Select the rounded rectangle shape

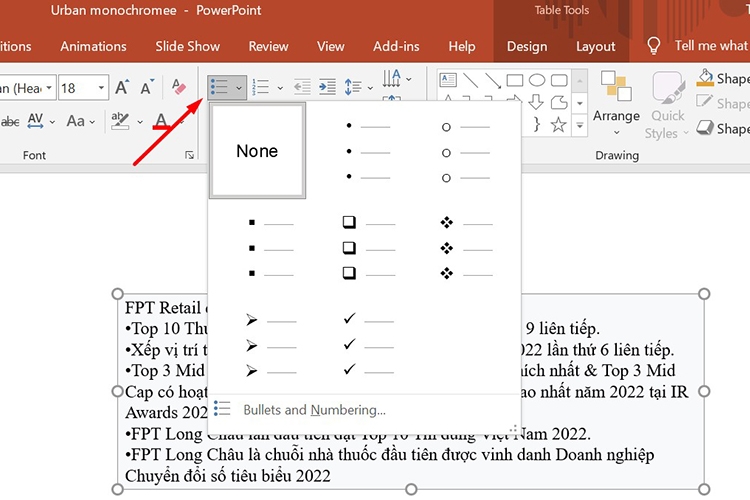pos(559,80)
